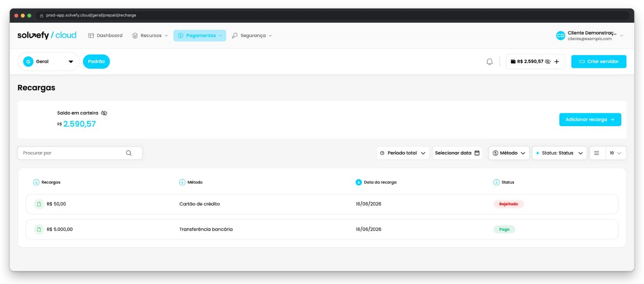Screen dimensions: 644x284
Task: Click the CD user avatar
Action: pos(561,36)
